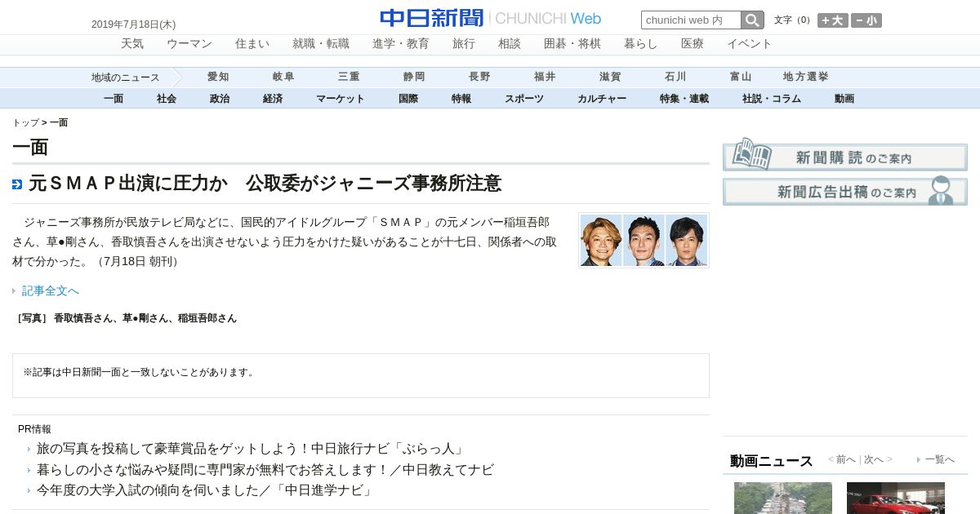Decrease text size with −小 button
This screenshot has height=514, width=980.
(866, 20)
